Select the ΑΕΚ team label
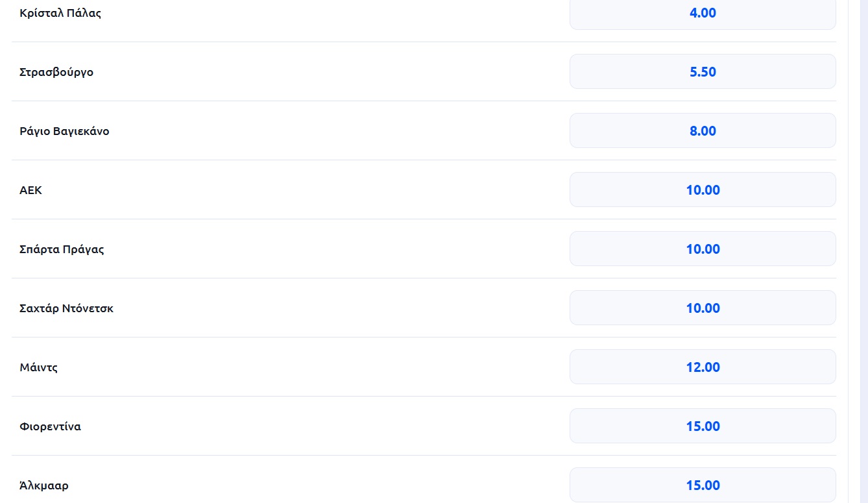868x503 pixels. point(31,190)
